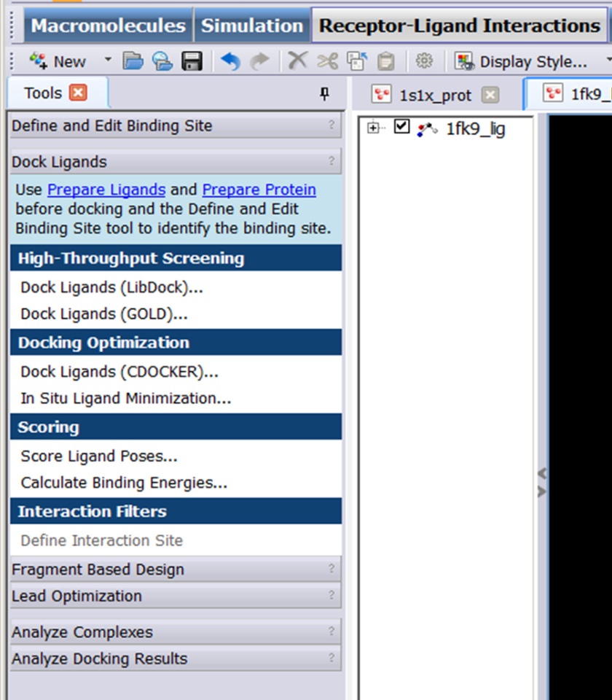Close the 1s1x_prot tab
Viewport: 612px width, 700px height.
pos(490,95)
